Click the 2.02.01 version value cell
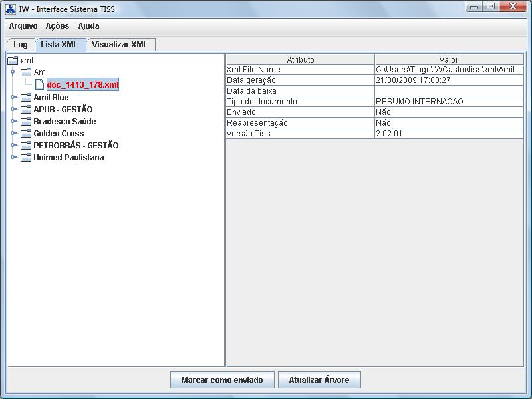 tap(449, 134)
